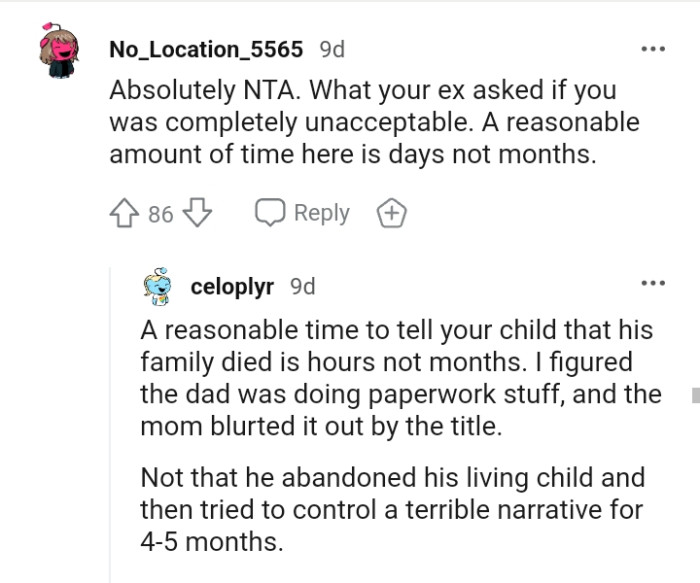Click the 86 vote count

click(161, 214)
